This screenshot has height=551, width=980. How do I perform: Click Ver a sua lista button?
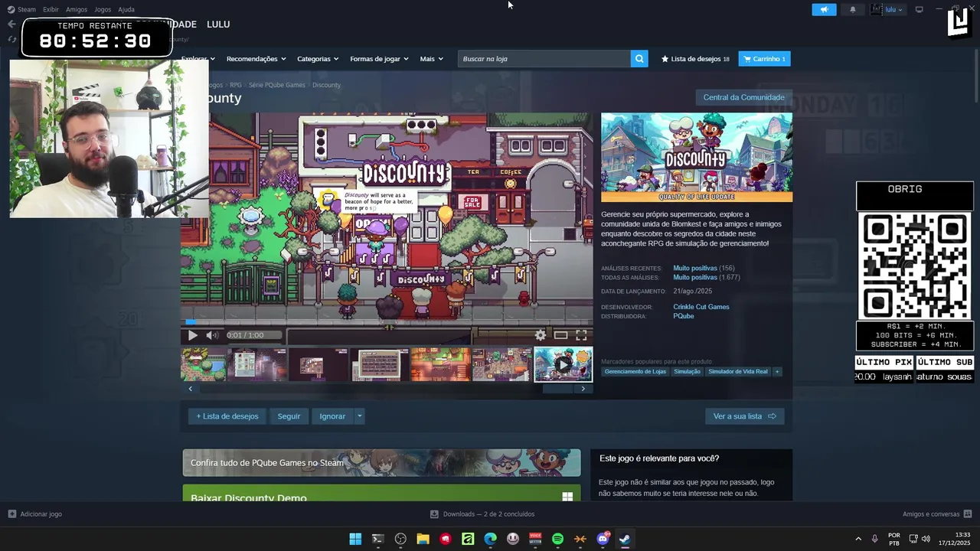(x=744, y=416)
